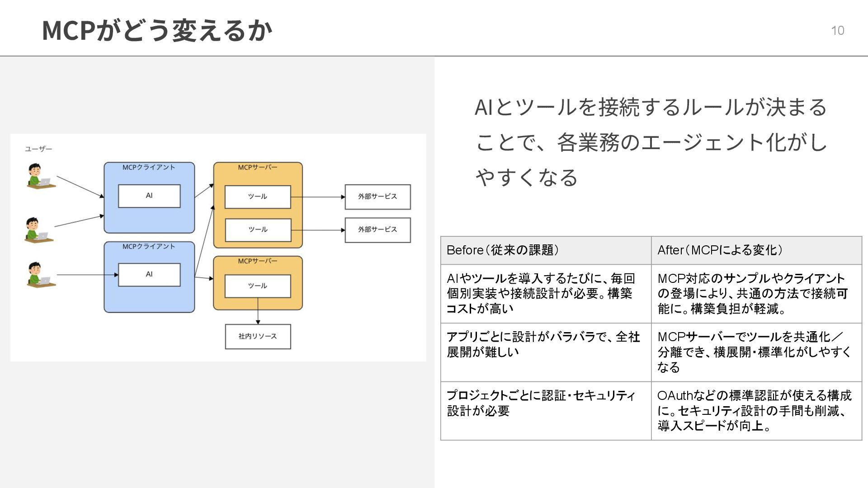The height and width of the screenshot is (488, 868).
Task: Click the first ツール box in top MCPサーバー
Action: (x=258, y=197)
